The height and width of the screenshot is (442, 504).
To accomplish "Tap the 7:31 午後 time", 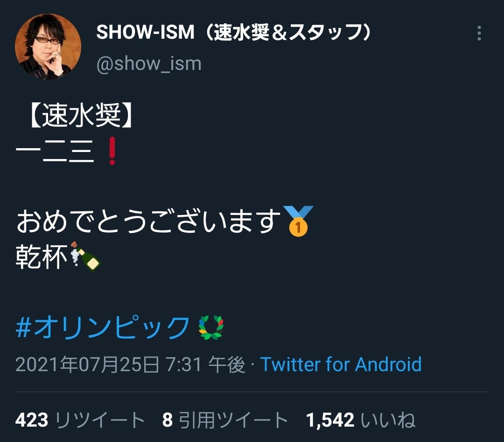I will click(x=205, y=365).
